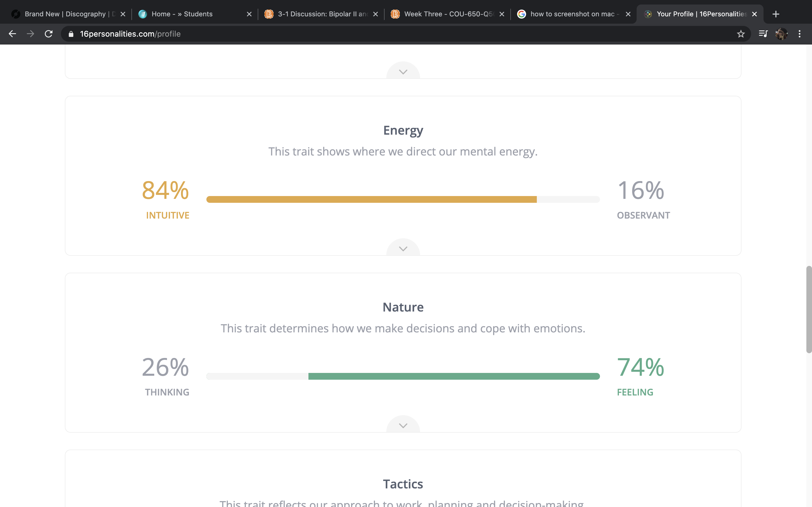Open a new browser tab
Screen dimensions: 812x507
click(776, 14)
